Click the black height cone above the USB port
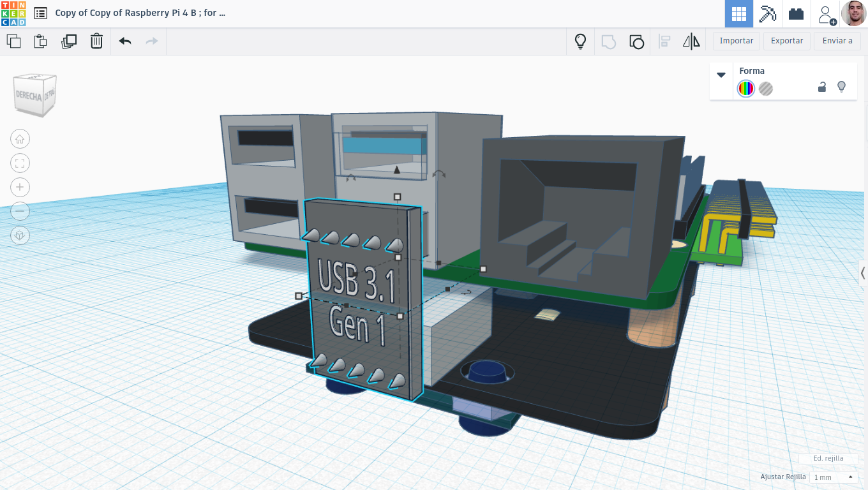 tap(397, 170)
